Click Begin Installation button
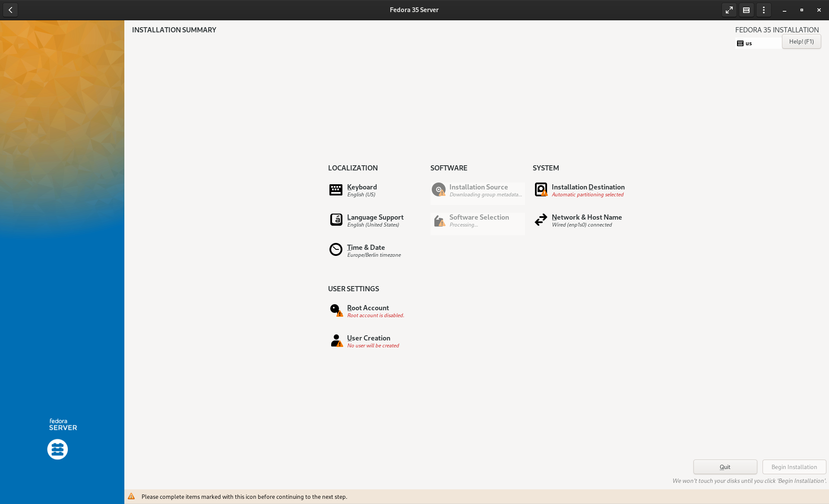The width and height of the screenshot is (829, 504). (794, 467)
